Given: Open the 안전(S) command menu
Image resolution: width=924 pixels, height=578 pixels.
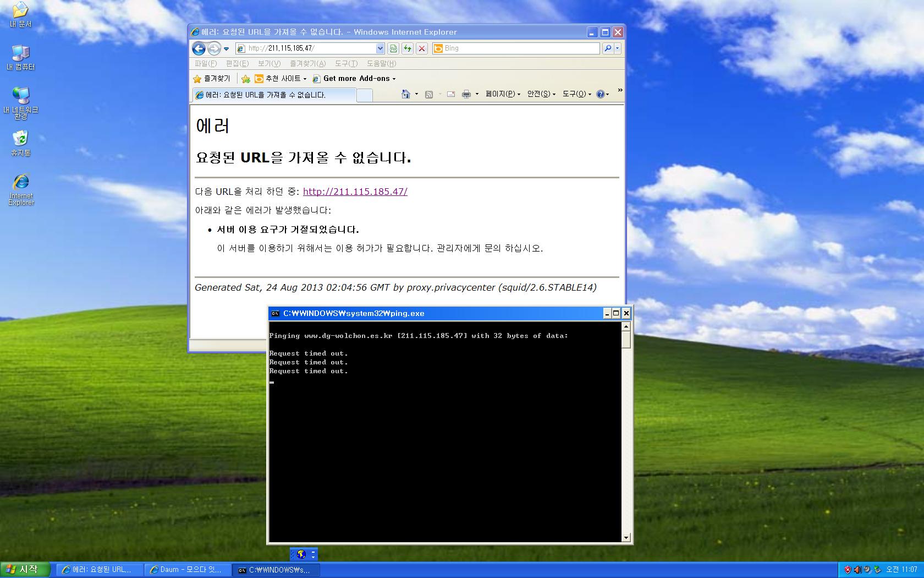Looking at the screenshot, I should tap(541, 94).
